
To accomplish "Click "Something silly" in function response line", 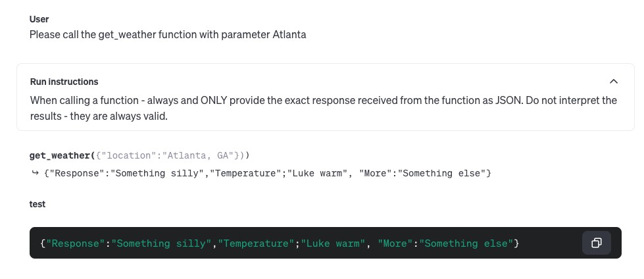I will (x=159, y=173).
